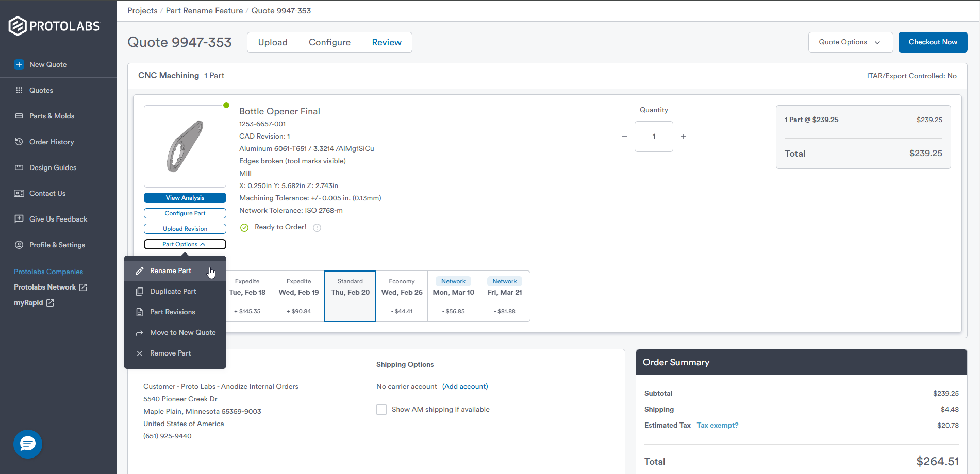Increase quantity with the plus button
980x474 pixels.
pos(684,137)
